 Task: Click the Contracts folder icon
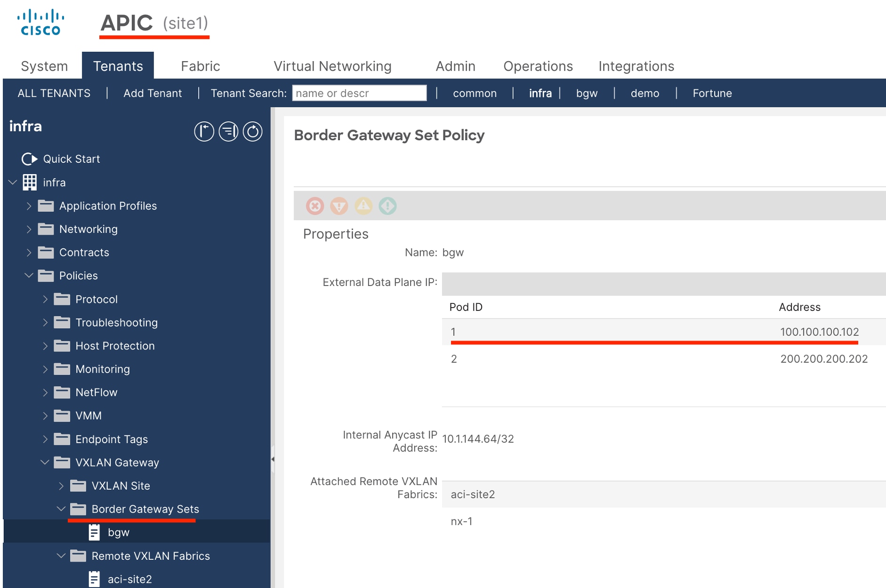46,252
